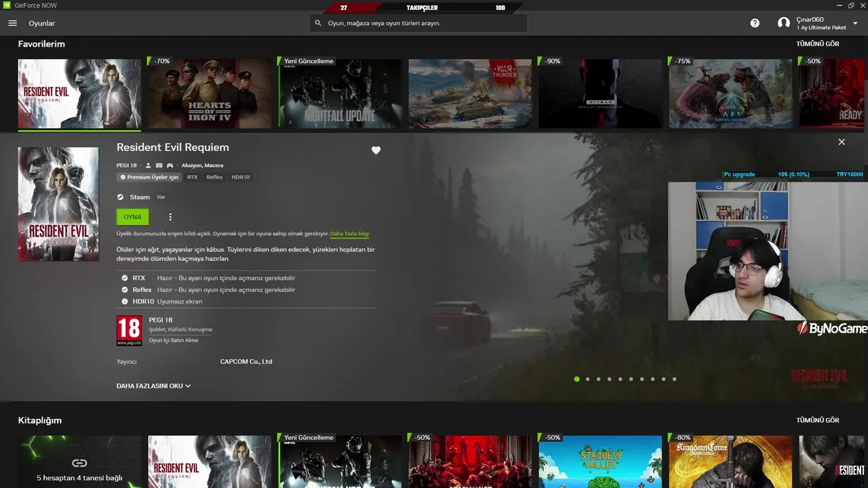868x488 pixels.
Task: Click TÜMÜNÜ GÖR next to Favorilerim
Action: point(818,44)
